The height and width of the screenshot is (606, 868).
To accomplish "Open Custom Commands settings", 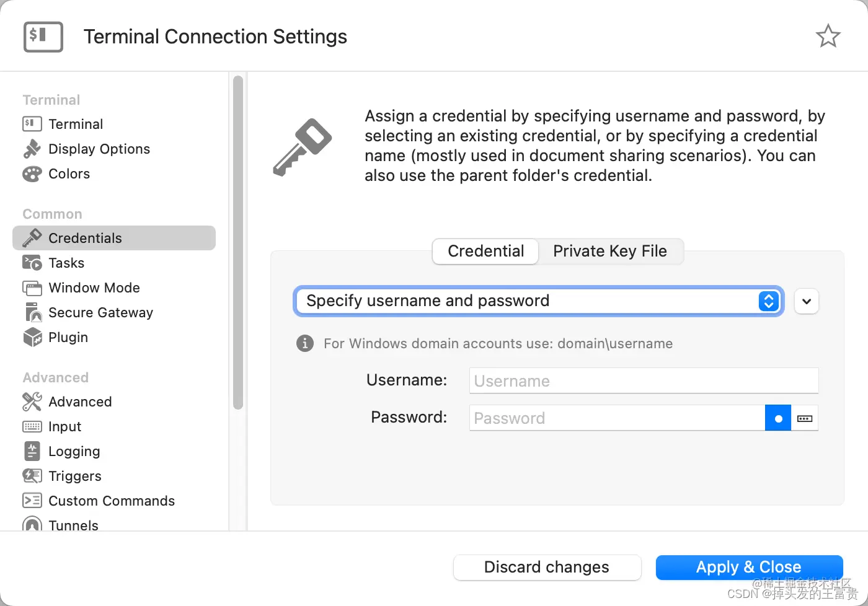I will click(x=111, y=501).
